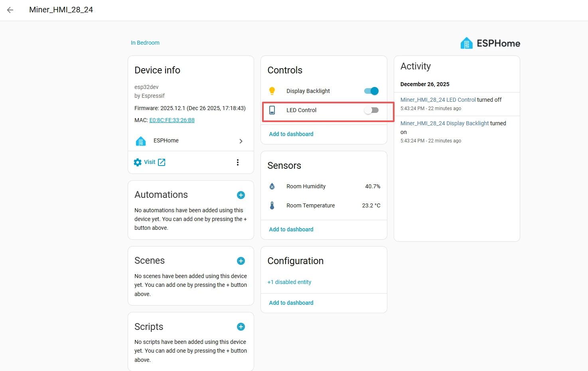The height and width of the screenshot is (371, 588).
Task: Add Controls entities to dashboard
Action: [291, 134]
